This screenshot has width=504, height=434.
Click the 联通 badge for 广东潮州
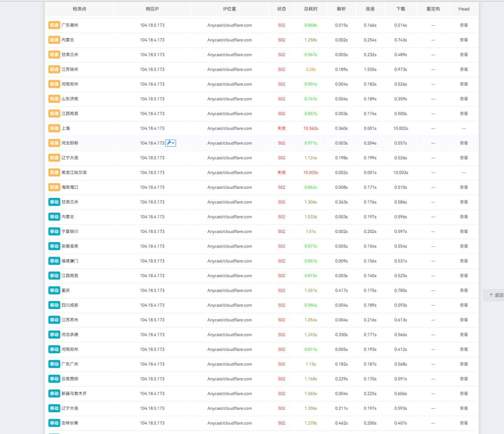(x=54, y=25)
